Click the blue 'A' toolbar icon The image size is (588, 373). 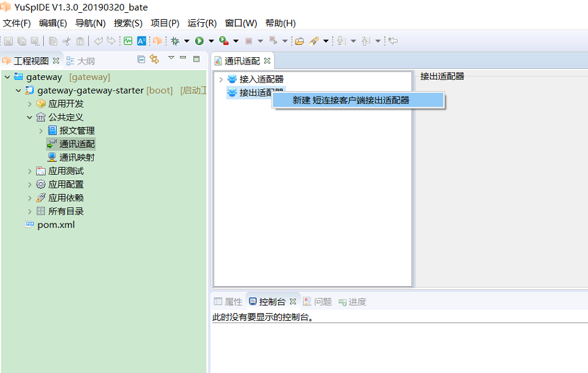point(142,41)
